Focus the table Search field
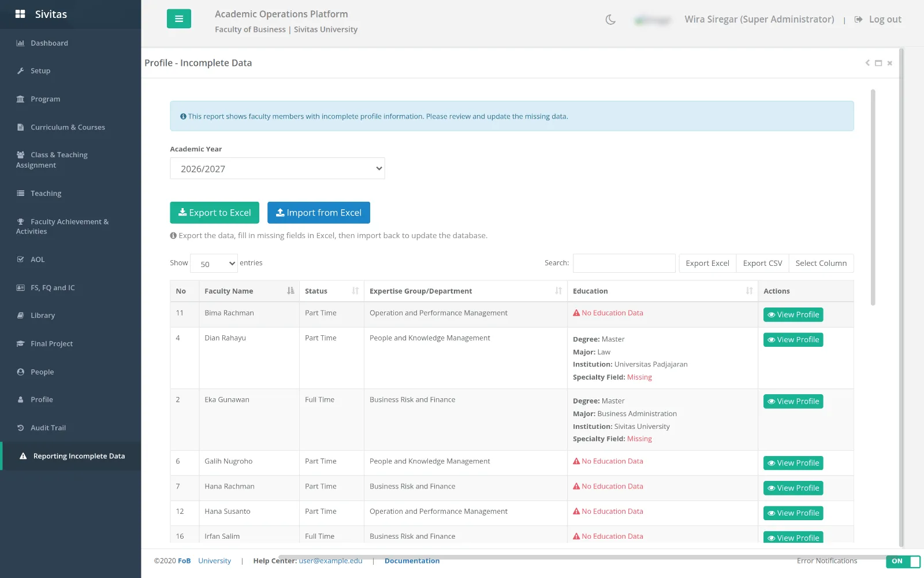Image resolution: width=924 pixels, height=578 pixels. pyautogui.click(x=624, y=263)
